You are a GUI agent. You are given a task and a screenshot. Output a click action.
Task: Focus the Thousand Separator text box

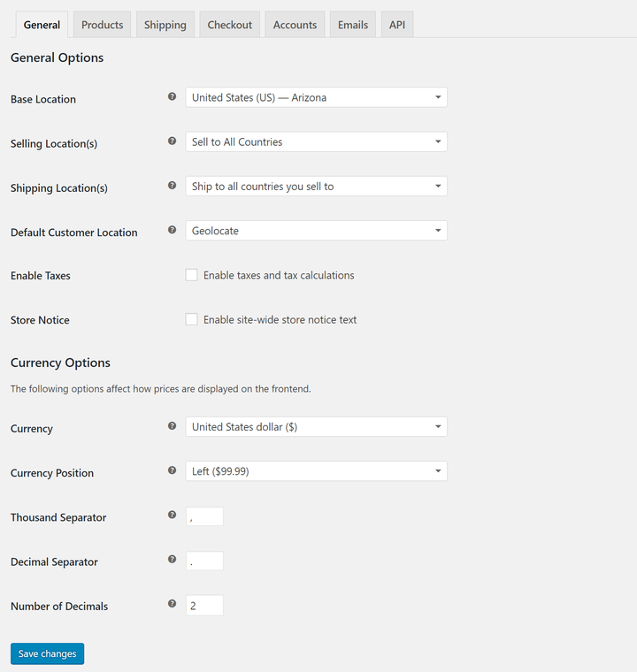pos(204,517)
